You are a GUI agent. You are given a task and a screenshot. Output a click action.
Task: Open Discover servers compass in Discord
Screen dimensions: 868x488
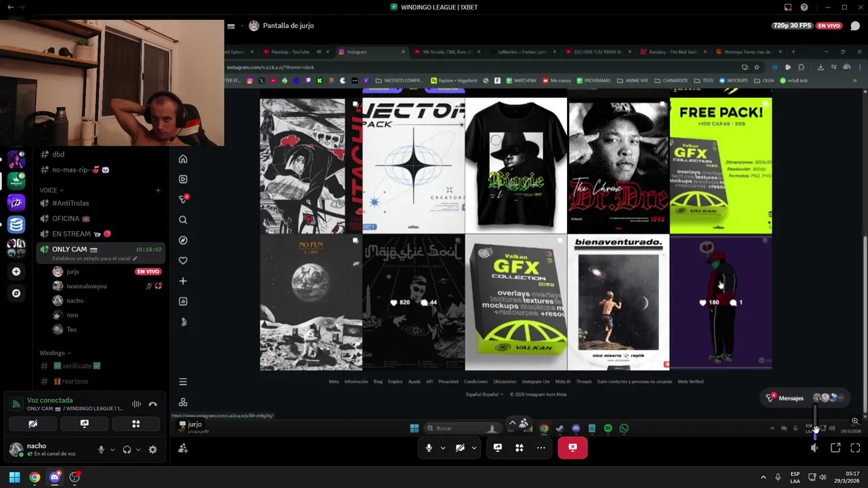tap(16, 293)
